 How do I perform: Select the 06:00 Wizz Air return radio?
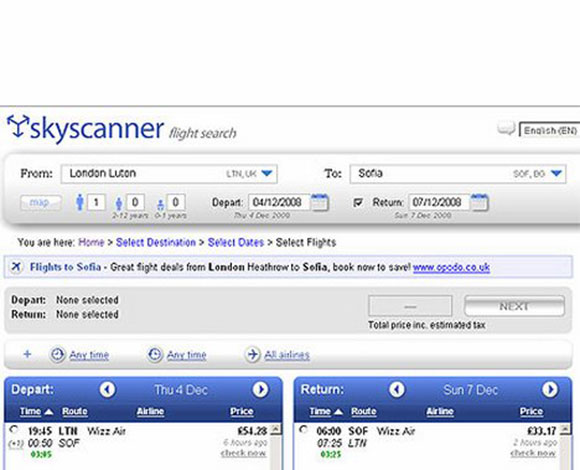(x=304, y=430)
